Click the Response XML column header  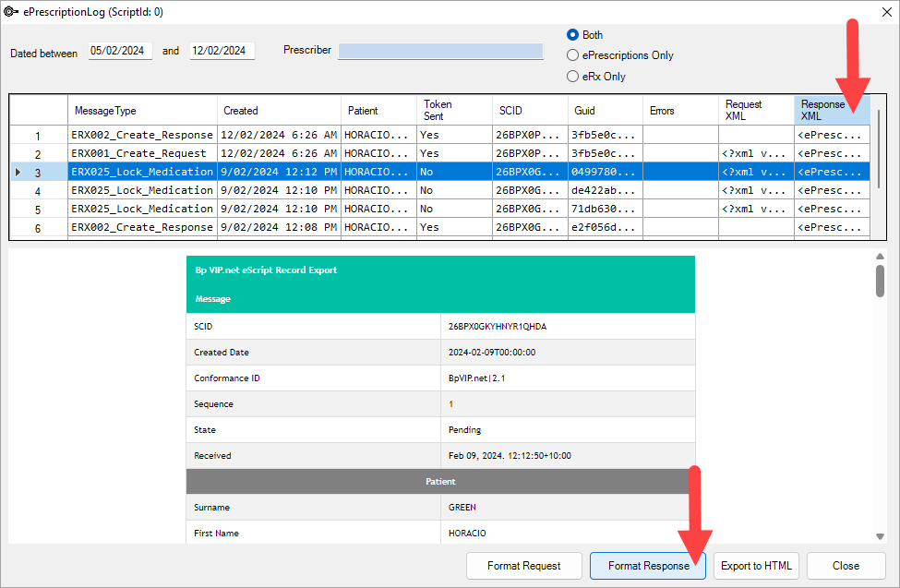(x=832, y=110)
